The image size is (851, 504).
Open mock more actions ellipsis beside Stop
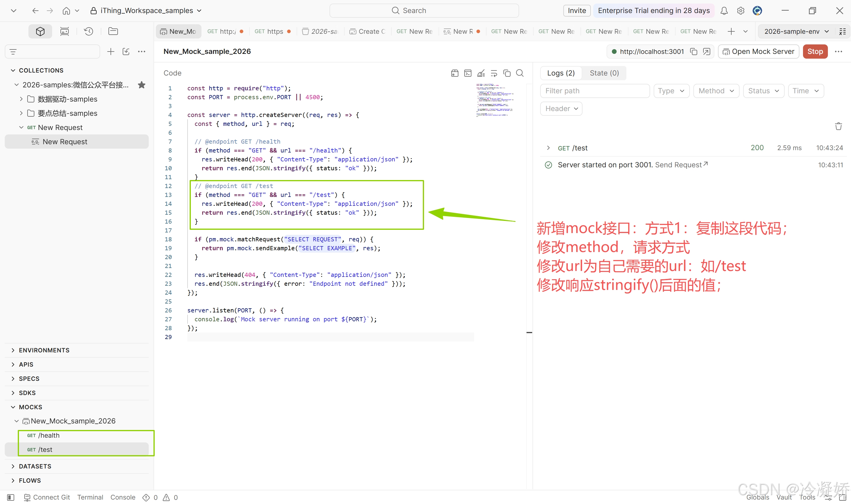pos(839,52)
